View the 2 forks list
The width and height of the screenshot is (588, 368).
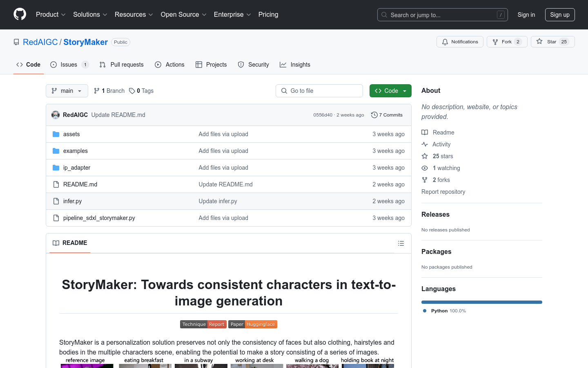point(436,180)
